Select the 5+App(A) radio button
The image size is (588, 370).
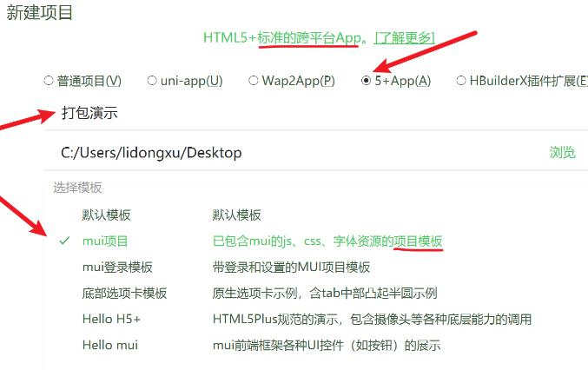pos(366,81)
